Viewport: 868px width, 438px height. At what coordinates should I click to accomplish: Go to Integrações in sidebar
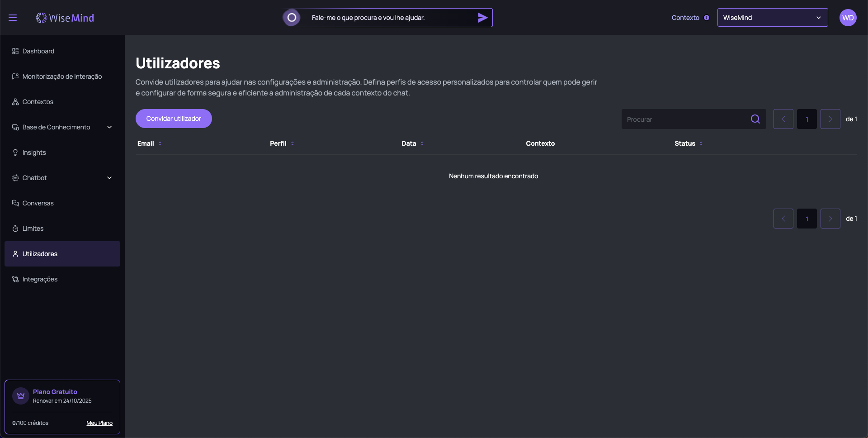[x=40, y=279]
